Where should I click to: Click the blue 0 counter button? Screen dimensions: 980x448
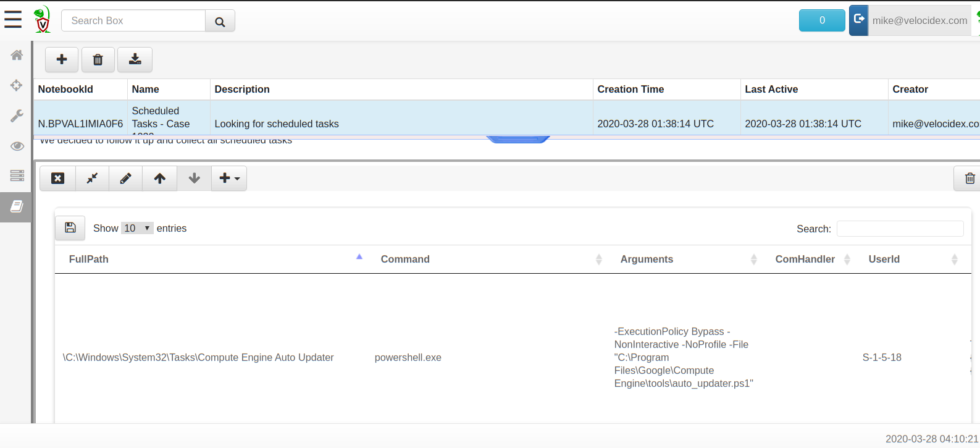821,20
